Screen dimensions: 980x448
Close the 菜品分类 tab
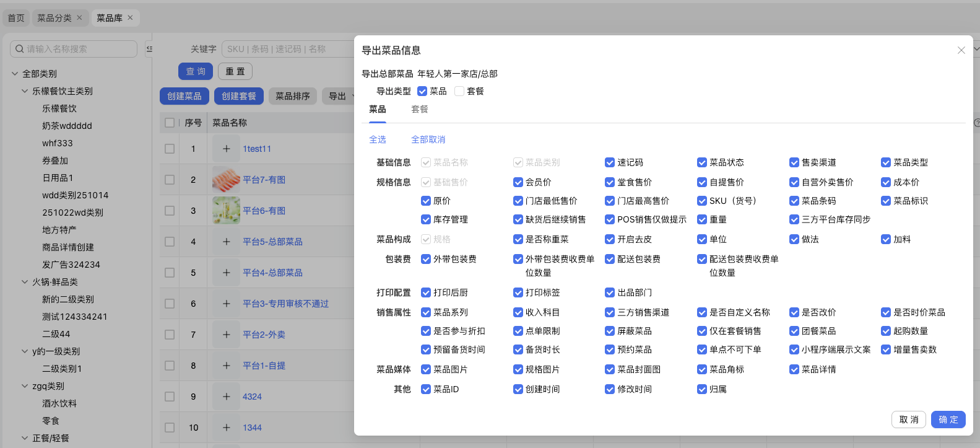79,18
